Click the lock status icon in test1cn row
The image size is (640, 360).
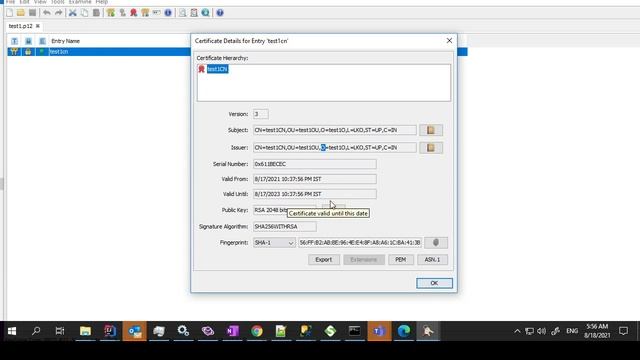28,51
